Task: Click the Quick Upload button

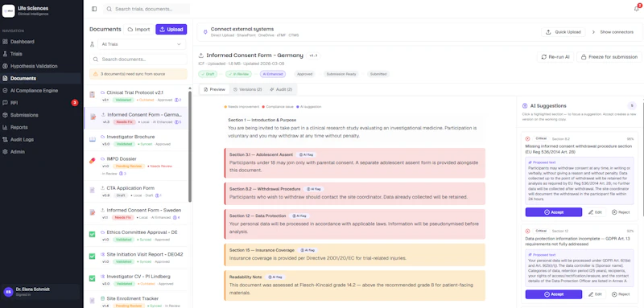Action: pyautogui.click(x=563, y=32)
